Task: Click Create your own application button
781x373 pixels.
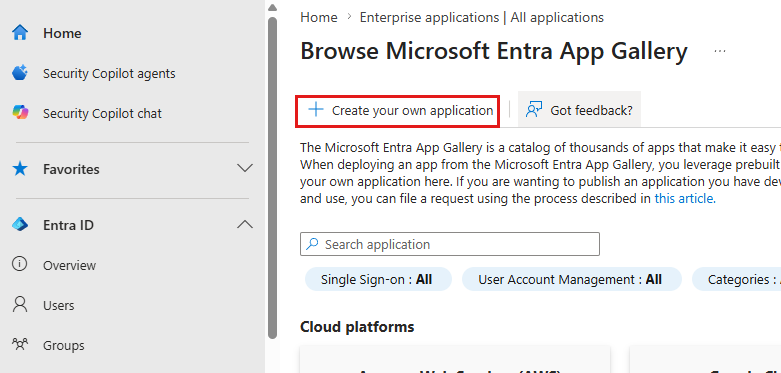Action: (397, 110)
